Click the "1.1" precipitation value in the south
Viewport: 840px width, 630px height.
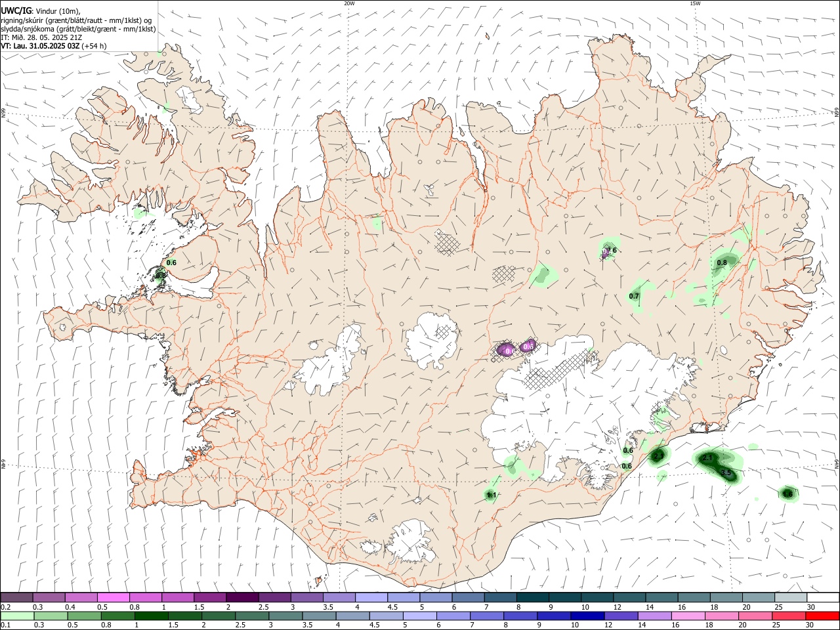[x=491, y=495]
